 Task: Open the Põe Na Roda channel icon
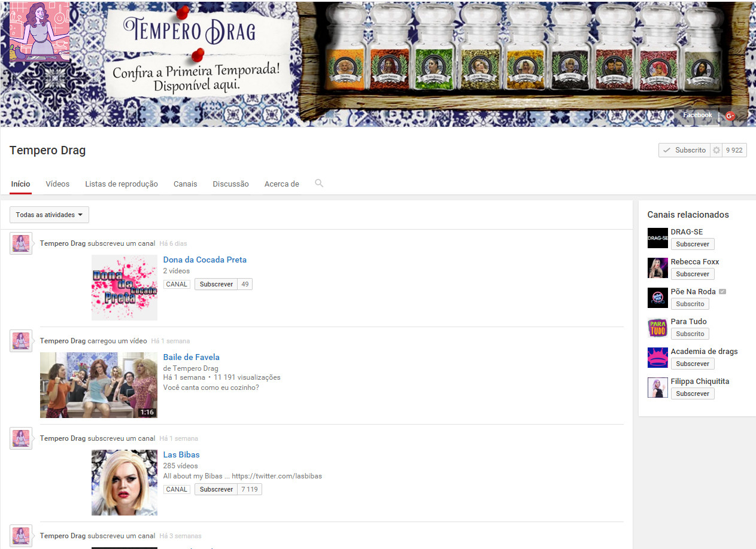(x=657, y=298)
